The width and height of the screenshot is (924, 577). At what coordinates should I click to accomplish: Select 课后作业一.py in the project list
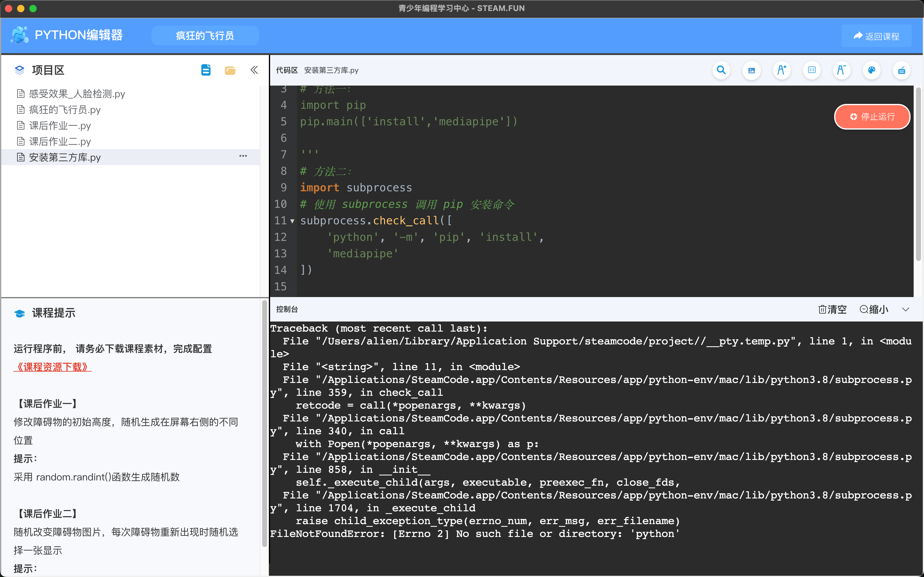point(60,126)
